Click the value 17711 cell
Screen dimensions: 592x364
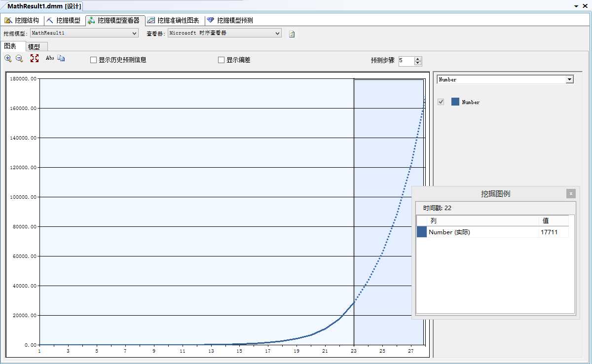554,232
